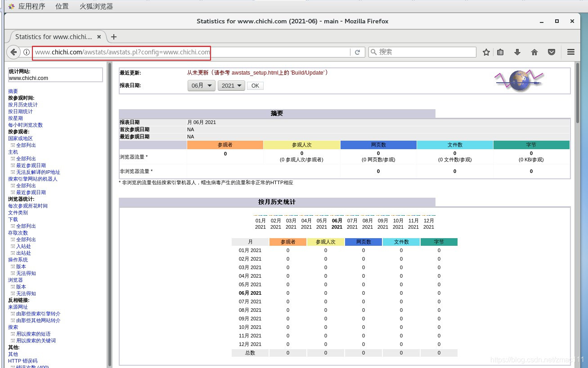
Task: Go to the Firefox home page icon
Action: point(534,52)
